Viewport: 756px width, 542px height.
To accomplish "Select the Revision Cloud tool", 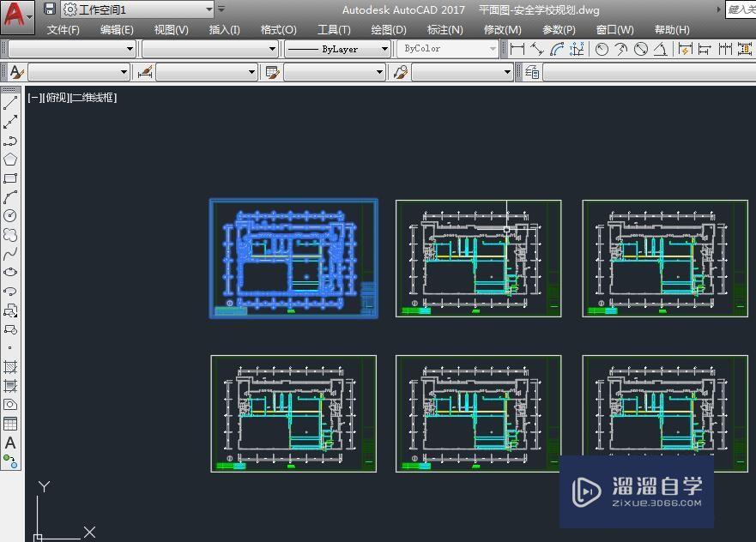I will coord(10,235).
